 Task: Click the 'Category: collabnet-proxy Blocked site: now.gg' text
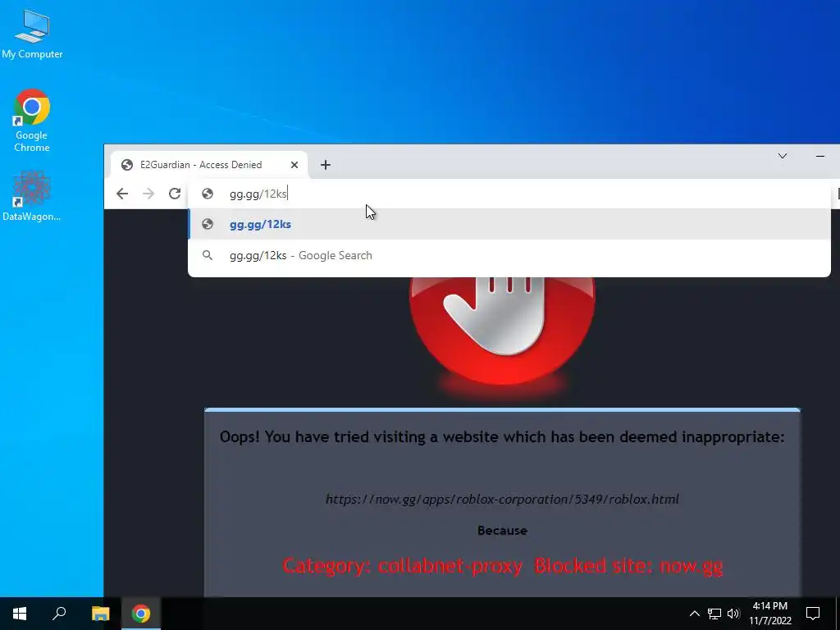coord(502,566)
